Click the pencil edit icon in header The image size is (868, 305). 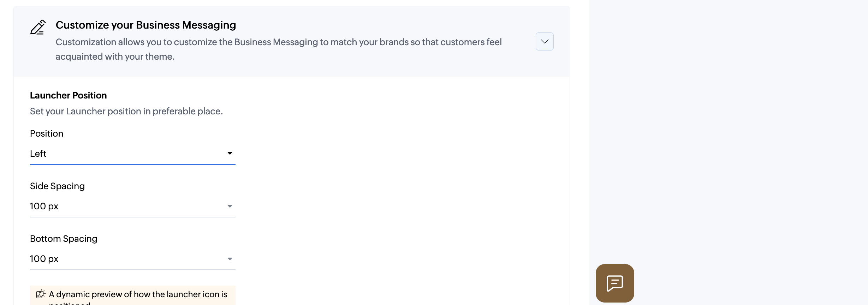click(38, 27)
